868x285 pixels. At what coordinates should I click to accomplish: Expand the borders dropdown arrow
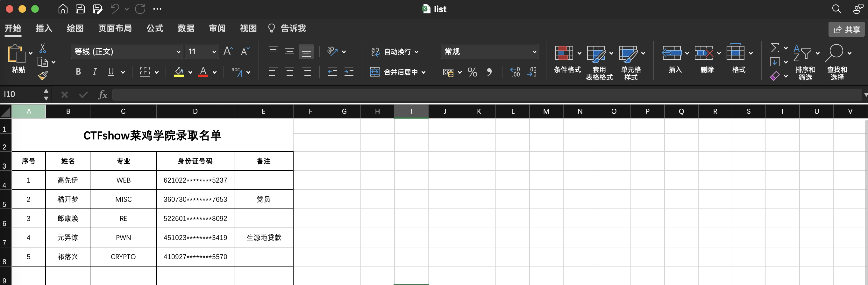pyautogui.click(x=157, y=72)
